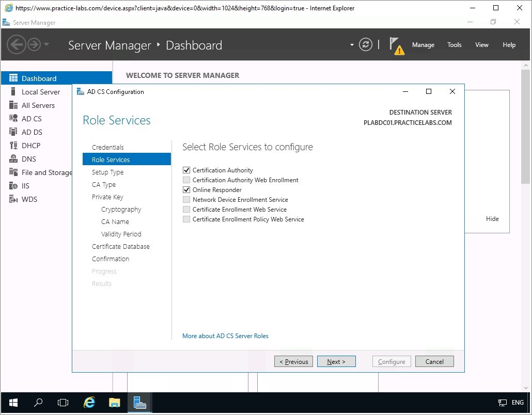Click the Previous button
The width and height of the screenshot is (532, 415).
pyautogui.click(x=293, y=361)
